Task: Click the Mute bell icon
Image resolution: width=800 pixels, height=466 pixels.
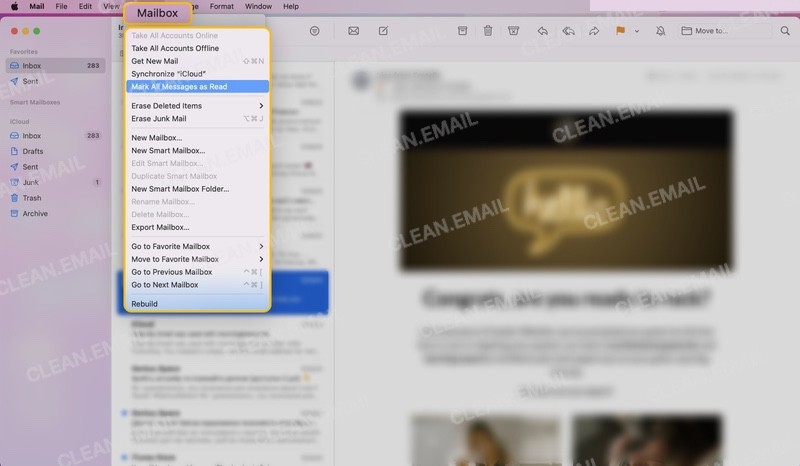Action: click(660, 31)
